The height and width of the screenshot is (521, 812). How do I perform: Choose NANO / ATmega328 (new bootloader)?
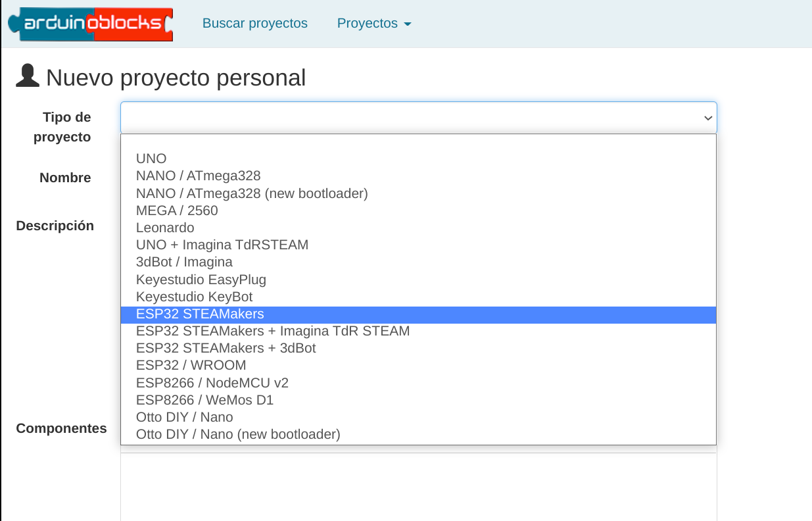coord(418,193)
